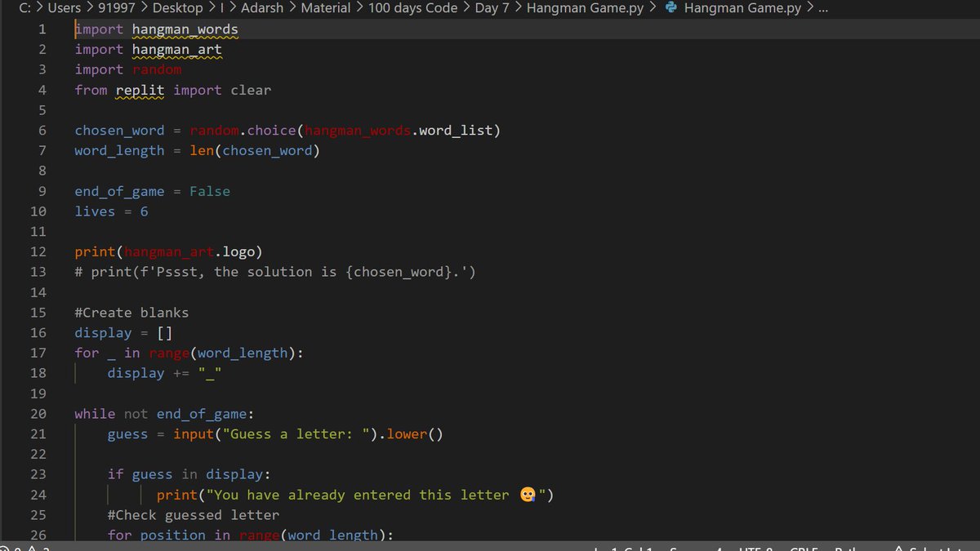Click the emoji inside the line 24 string
The height and width of the screenshot is (551, 980).
pyautogui.click(x=528, y=495)
